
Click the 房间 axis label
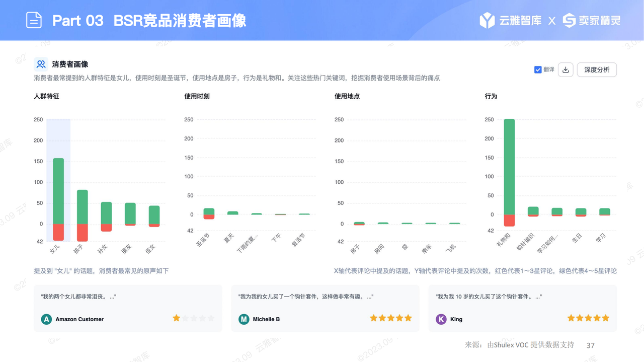[x=379, y=249]
